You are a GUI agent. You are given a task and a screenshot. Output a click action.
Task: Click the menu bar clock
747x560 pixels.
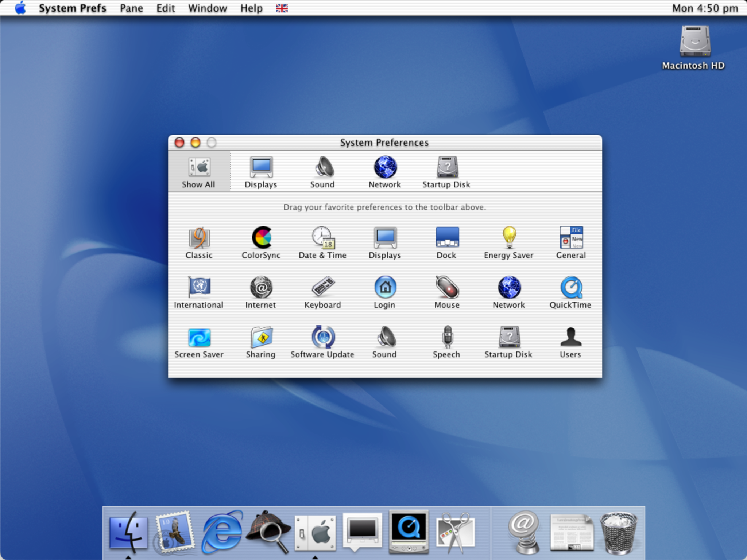705,8
